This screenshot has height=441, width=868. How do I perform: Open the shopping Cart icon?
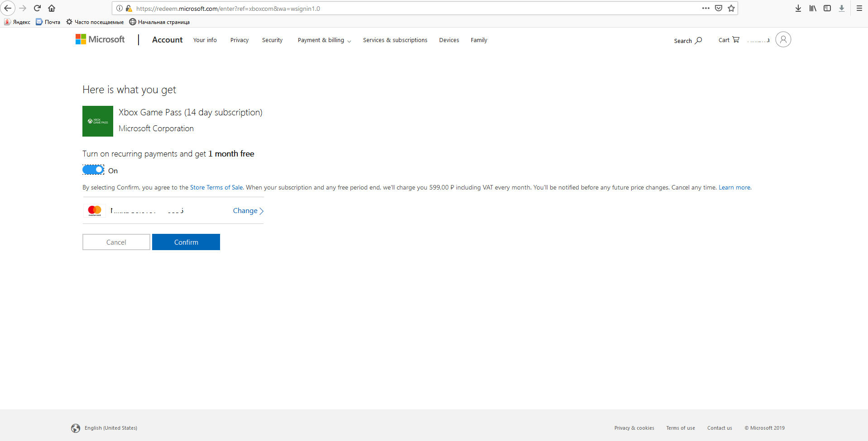click(x=729, y=40)
